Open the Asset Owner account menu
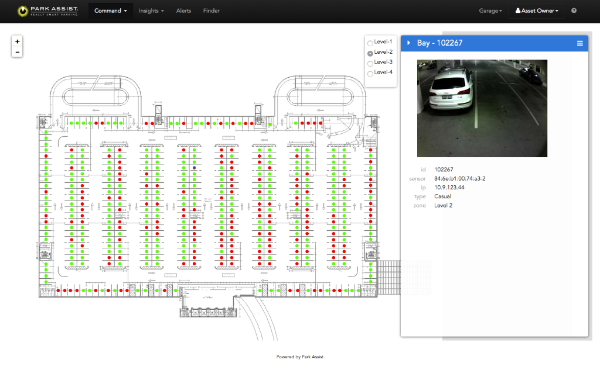The width and height of the screenshot is (600, 384). coord(536,11)
